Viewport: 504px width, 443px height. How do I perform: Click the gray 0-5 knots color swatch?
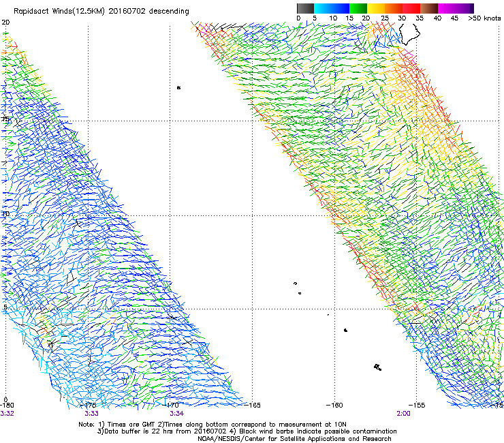coord(305,8)
